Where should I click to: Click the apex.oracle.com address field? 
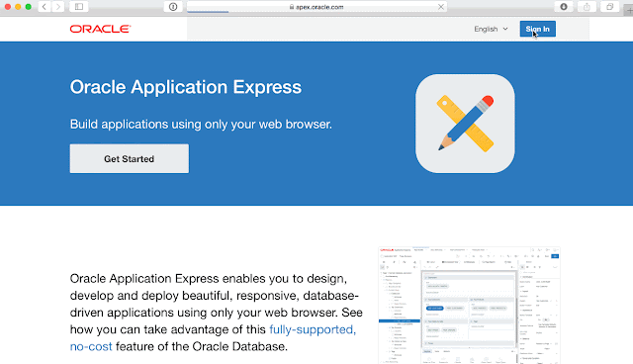[x=316, y=7]
